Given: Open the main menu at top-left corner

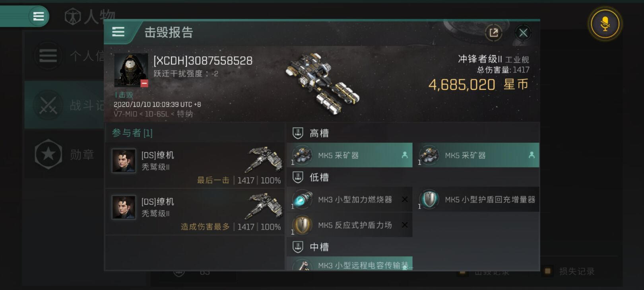Looking at the screenshot, I should click(39, 16).
